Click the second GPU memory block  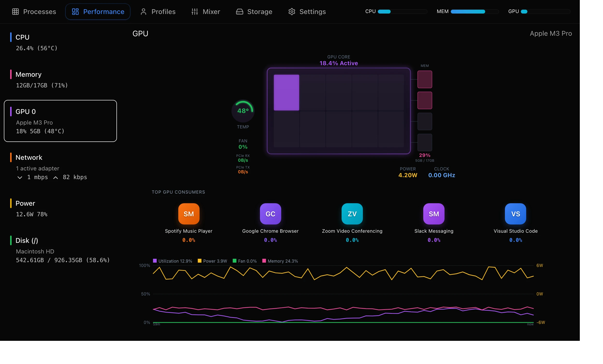coord(425,100)
